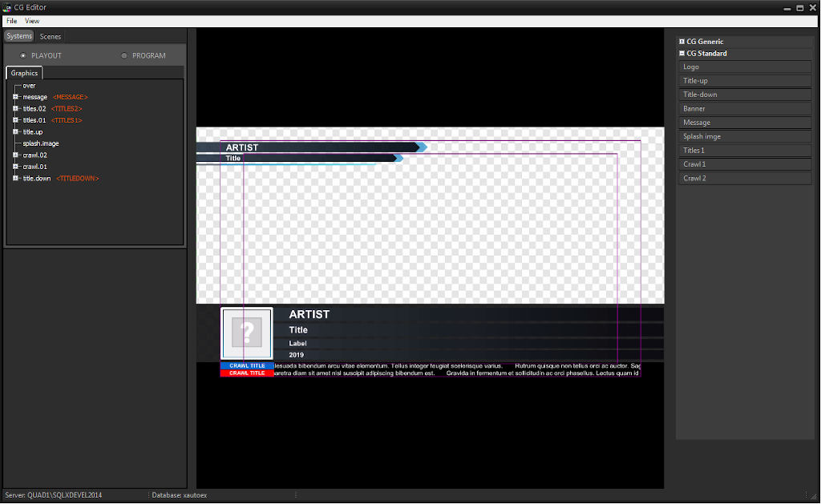Expand the titles.02 tree node
This screenshot has height=504, width=821.
15,108
